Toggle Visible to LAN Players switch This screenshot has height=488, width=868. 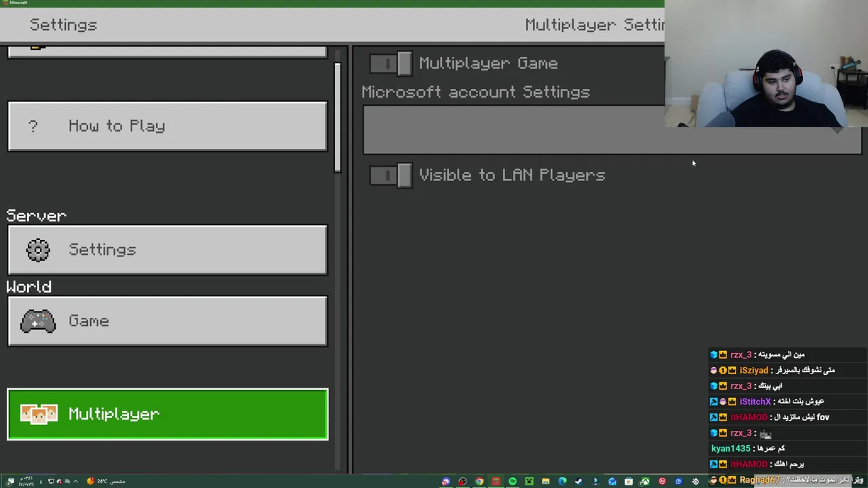pos(391,176)
